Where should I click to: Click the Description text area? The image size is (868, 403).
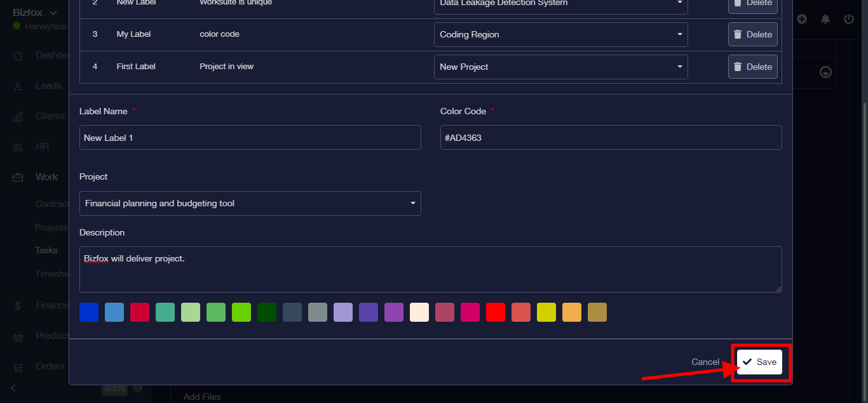430,269
